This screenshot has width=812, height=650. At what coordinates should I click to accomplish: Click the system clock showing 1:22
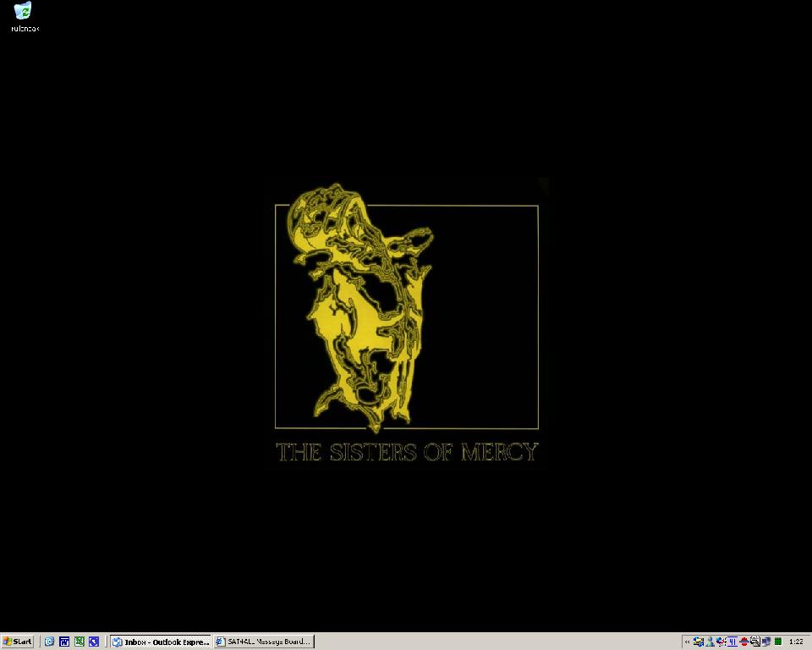(x=796, y=642)
